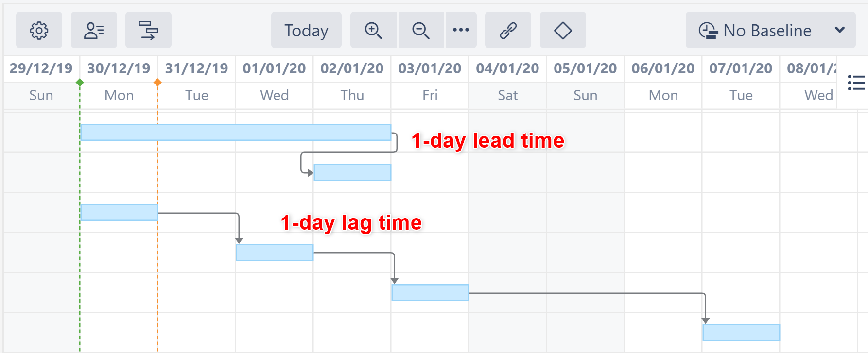Viewport: 868px width, 353px height.
Task: Click the orange dashed timeline marker
Action: tap(158, 83)
